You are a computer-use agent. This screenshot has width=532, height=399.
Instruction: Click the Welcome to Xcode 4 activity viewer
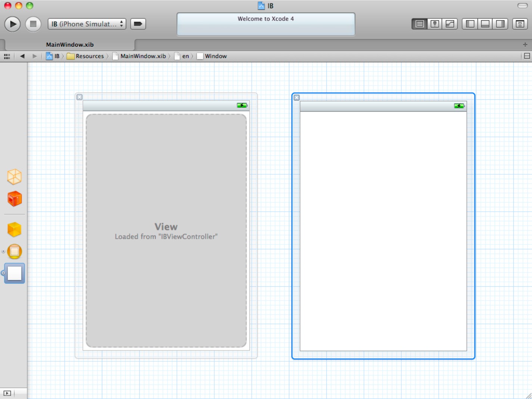(x=266, y=24)
